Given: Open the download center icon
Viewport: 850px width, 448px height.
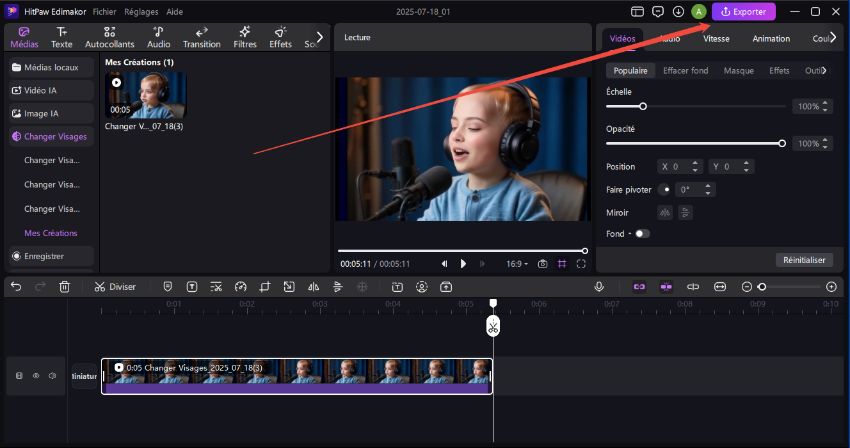Looking at the screenshot, I should [x=678, y=11].
